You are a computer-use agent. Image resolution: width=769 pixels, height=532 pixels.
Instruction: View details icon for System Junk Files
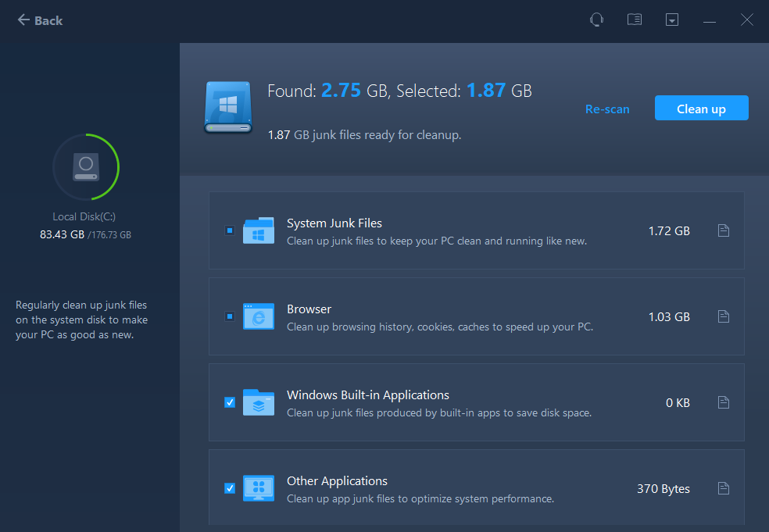(x=724, y=230)
